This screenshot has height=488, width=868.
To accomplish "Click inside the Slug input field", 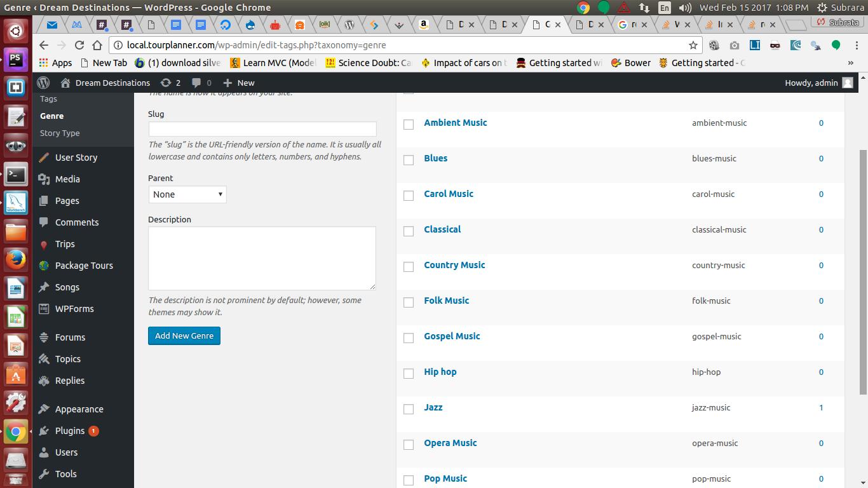I will click(x=262, y=128).
